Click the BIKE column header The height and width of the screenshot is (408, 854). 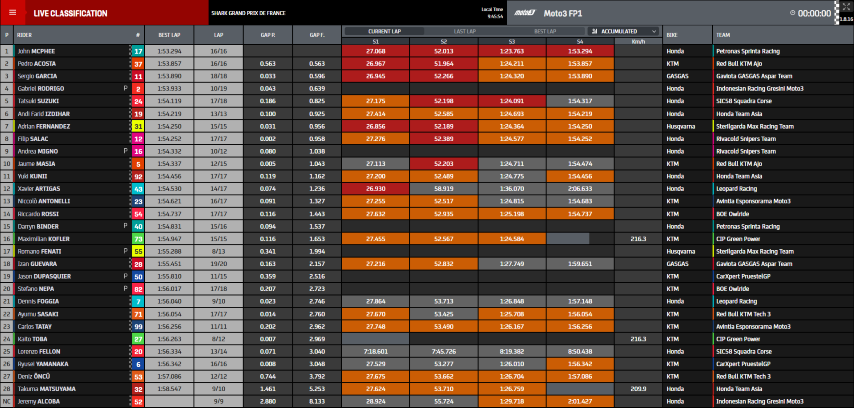pyautogui.click(x=687, y=35)
